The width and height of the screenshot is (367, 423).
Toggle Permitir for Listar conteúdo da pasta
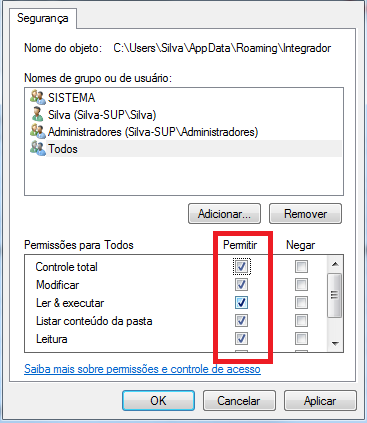(x=241, y=321)
